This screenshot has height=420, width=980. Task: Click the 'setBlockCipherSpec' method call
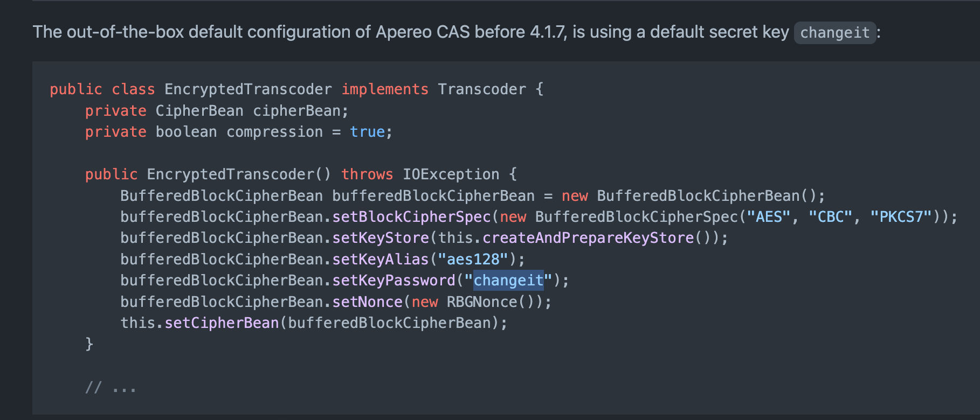pos(411,217)
